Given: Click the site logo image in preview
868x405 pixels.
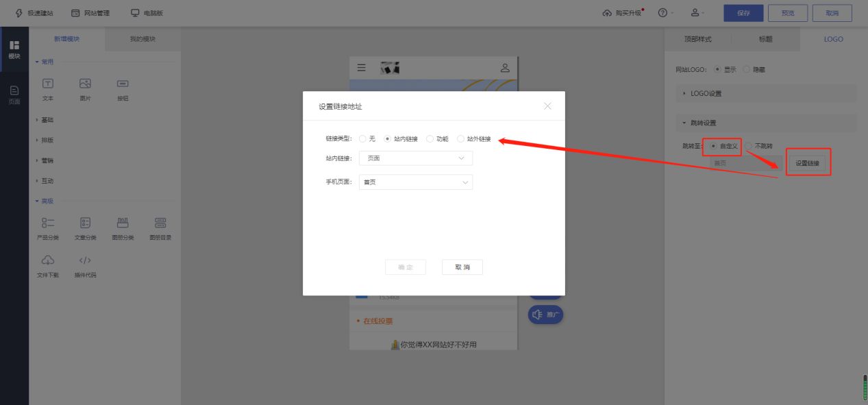Looking at the screenshot, I should coord(390,68).
